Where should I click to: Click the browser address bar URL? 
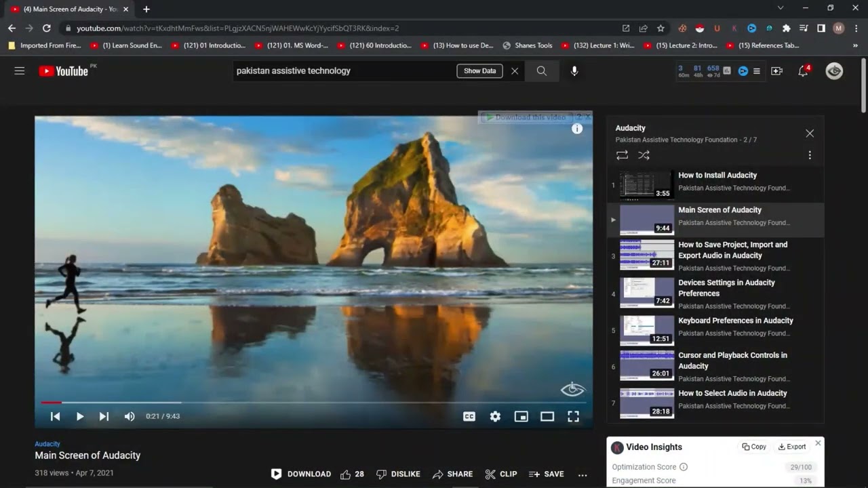pyautogui.click(x=237, y=28)
